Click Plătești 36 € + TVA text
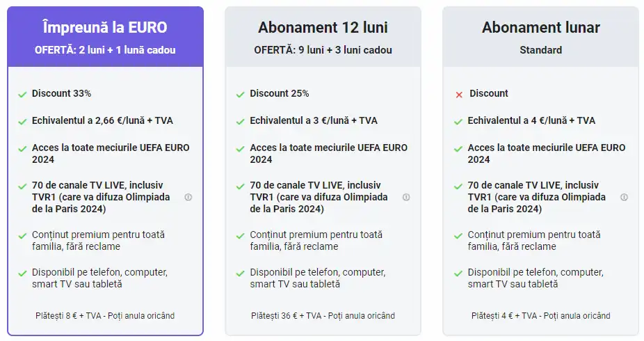This screenshot has width=644, height=341. 323,316
